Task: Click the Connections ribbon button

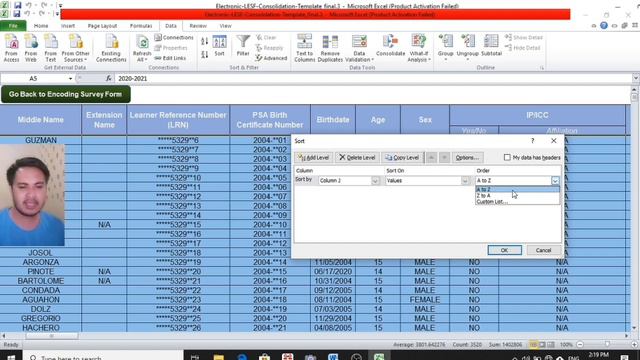Action: click(174, 38)
